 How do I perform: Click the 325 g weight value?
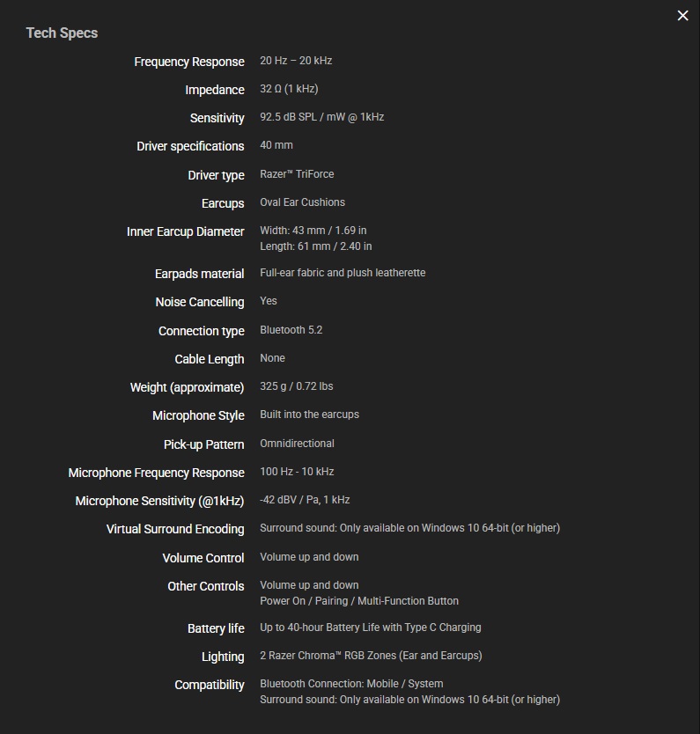pos(296,386)
